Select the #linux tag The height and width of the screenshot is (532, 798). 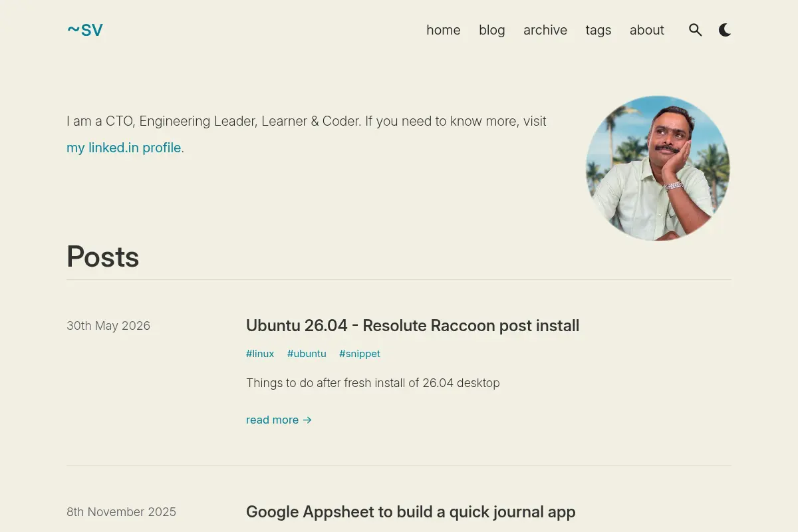pos(260,354)
